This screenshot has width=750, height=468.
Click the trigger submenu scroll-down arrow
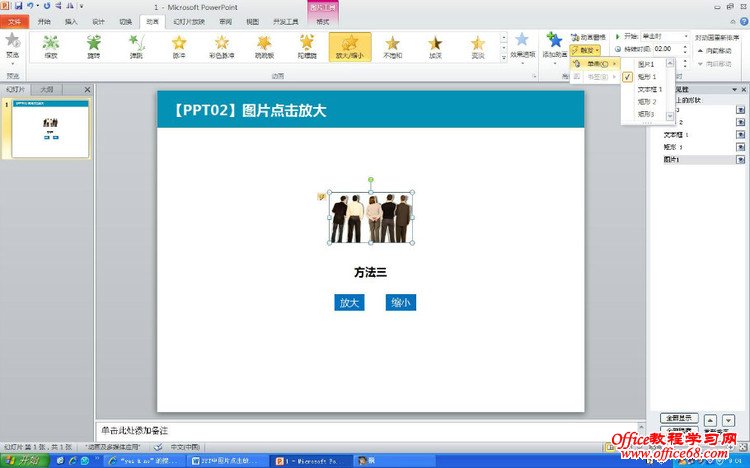tap(670, 116)
